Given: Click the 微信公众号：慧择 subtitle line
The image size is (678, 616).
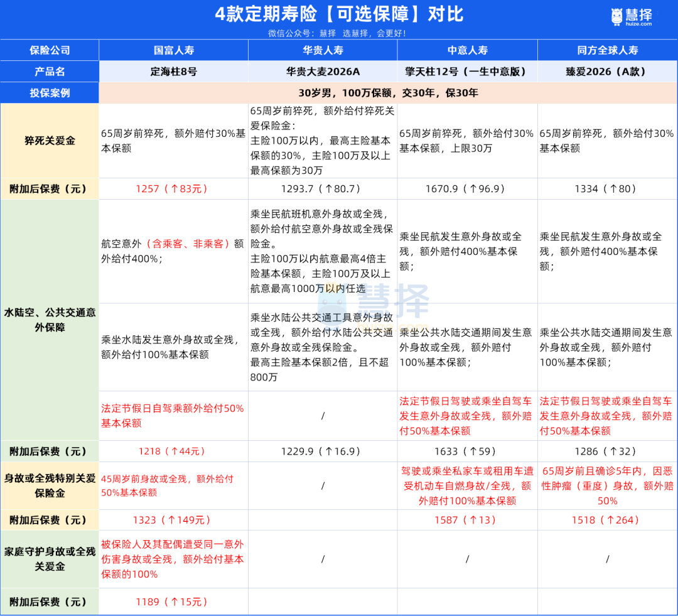Looking at the screenshot, I should click(337, 33).
